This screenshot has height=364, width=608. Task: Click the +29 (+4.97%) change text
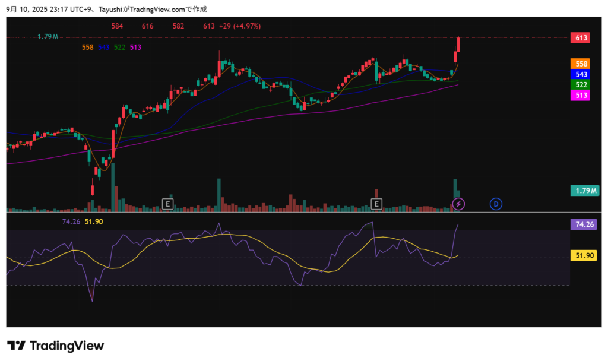pos(239,26)
